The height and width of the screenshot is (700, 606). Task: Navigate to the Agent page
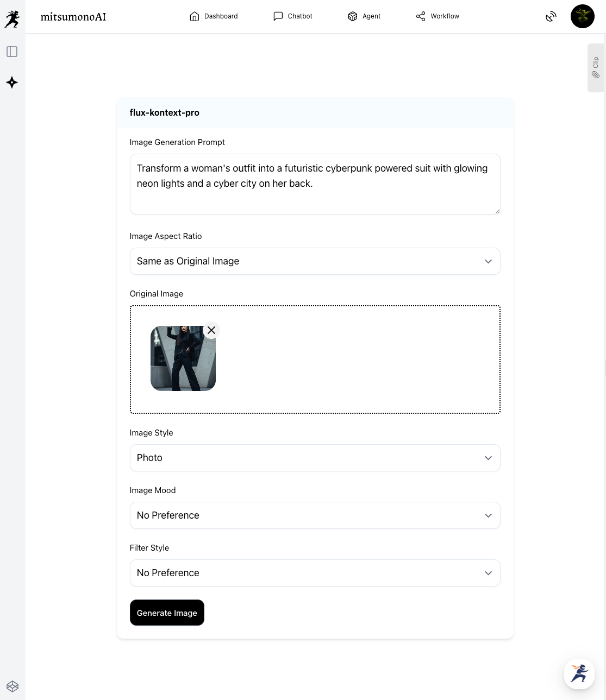click(x=364, y=16)
